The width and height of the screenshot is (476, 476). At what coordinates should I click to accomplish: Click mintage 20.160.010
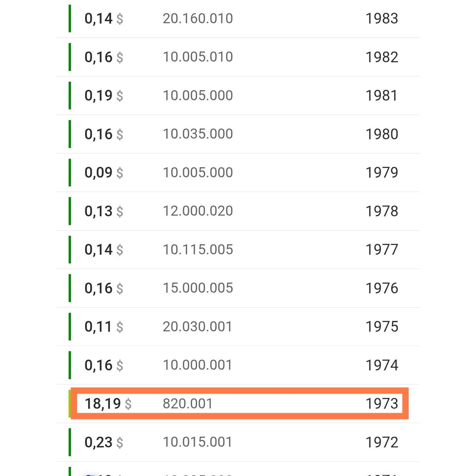click(198, 19)
